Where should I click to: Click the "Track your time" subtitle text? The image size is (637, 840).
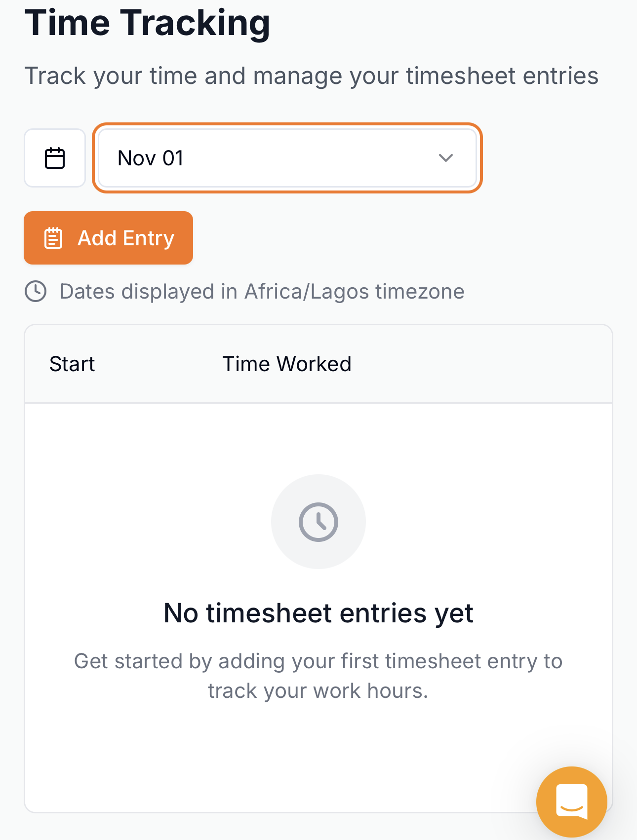point(311,76)
